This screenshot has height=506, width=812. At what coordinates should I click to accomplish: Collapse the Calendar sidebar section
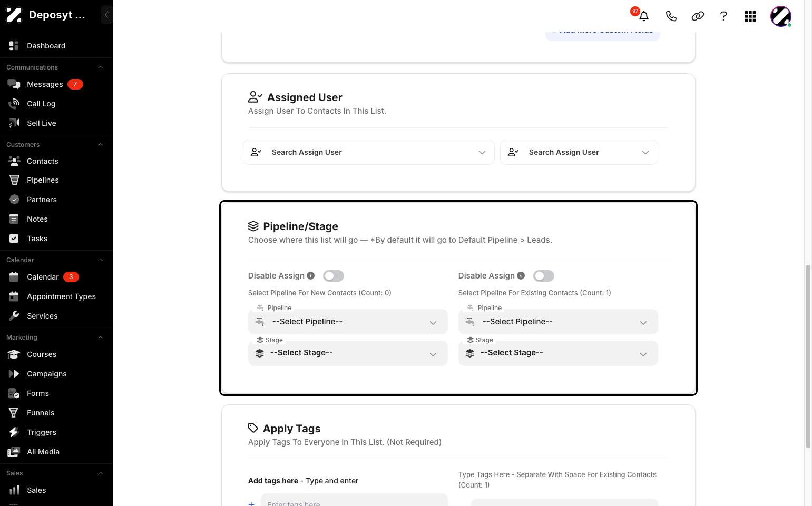pyautogui.click(x=100, y=260)
